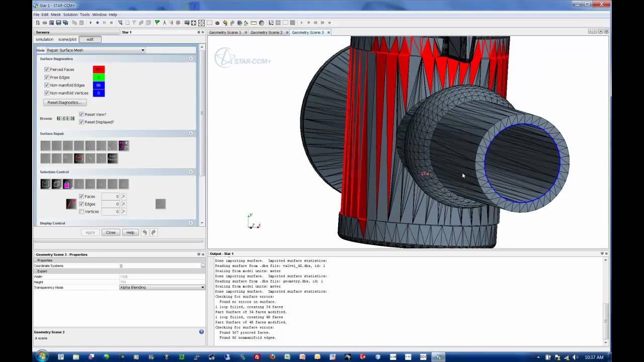The image size is (644, 362).
Task: Click the browse last arrow icon
Action: (73, 119)
